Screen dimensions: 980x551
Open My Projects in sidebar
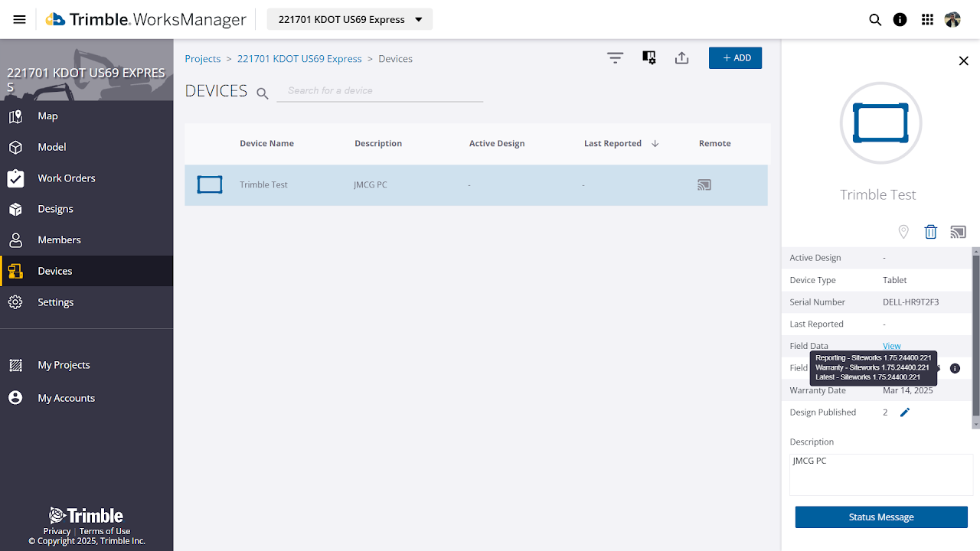click(x=87, y=365)
